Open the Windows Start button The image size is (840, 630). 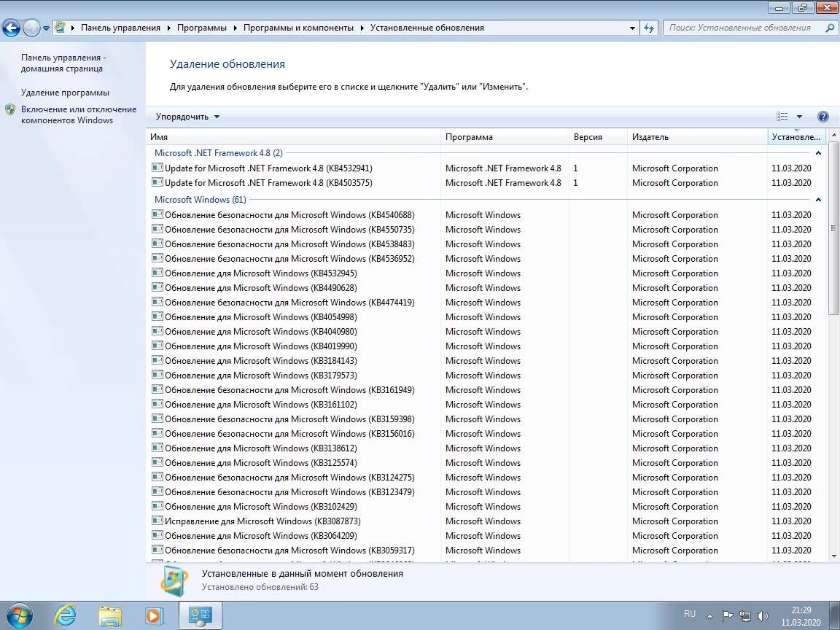pyautogui.click(x=19, y=615)
